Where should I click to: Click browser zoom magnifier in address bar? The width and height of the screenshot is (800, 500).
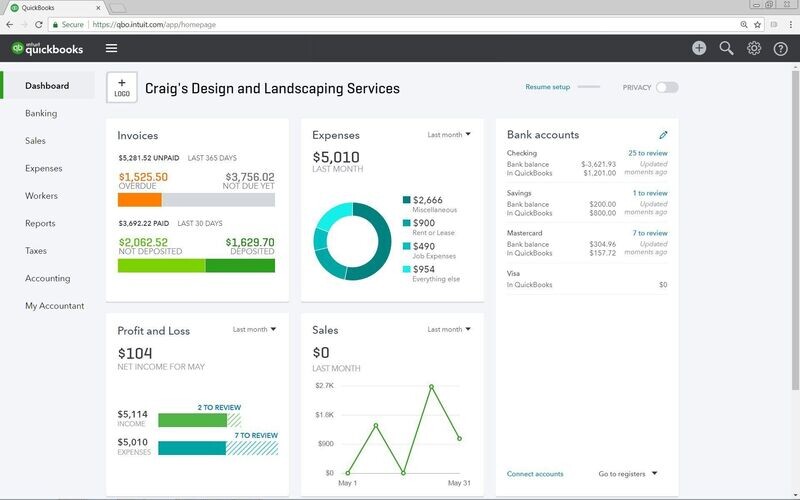coord(744,24)
